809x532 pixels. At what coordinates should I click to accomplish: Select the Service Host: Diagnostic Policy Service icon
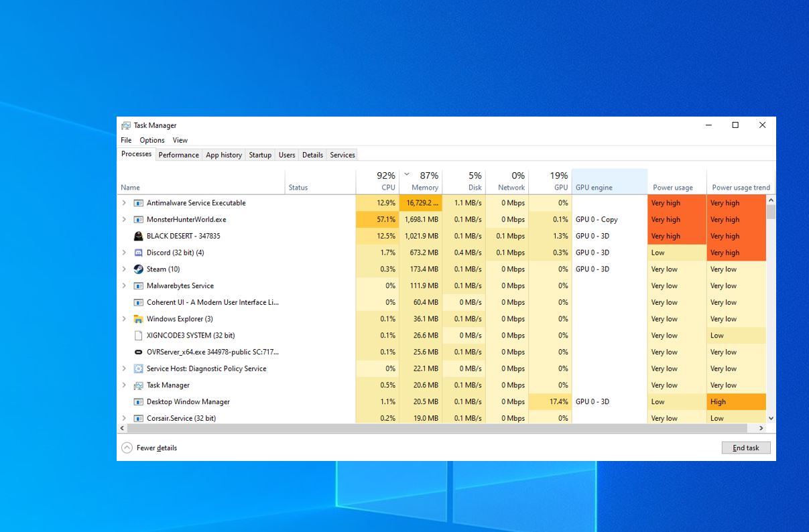tap(138, 369)
